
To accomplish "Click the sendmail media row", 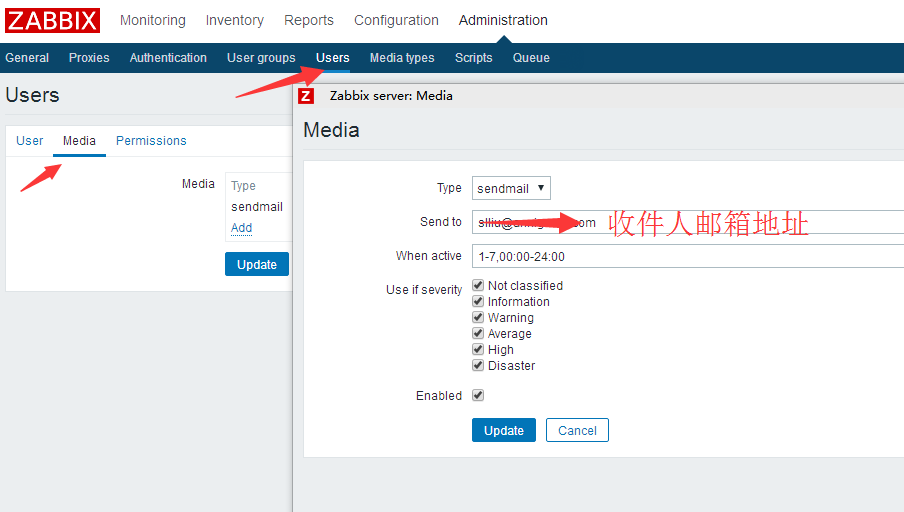I will (x=257, y=206).
